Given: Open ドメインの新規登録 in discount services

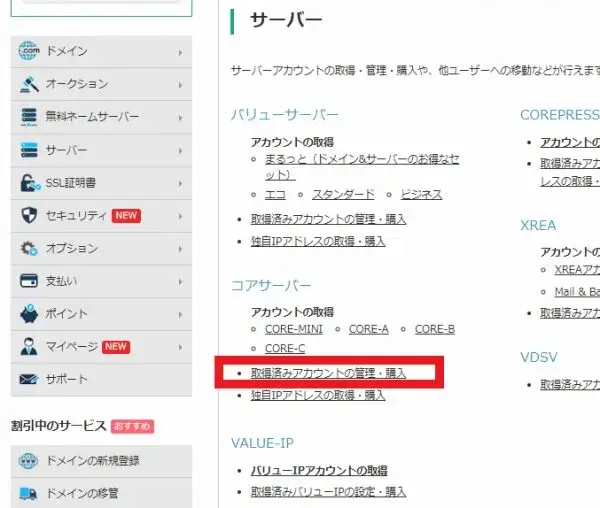Looking at the screenshot, I should [101, 461].
